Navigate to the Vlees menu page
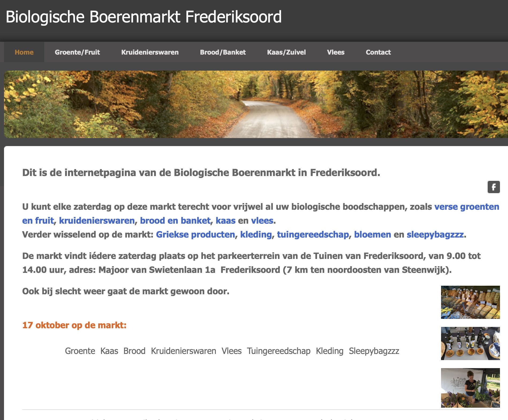Viewport: 508px width, 420px height. tap(336, 52)
